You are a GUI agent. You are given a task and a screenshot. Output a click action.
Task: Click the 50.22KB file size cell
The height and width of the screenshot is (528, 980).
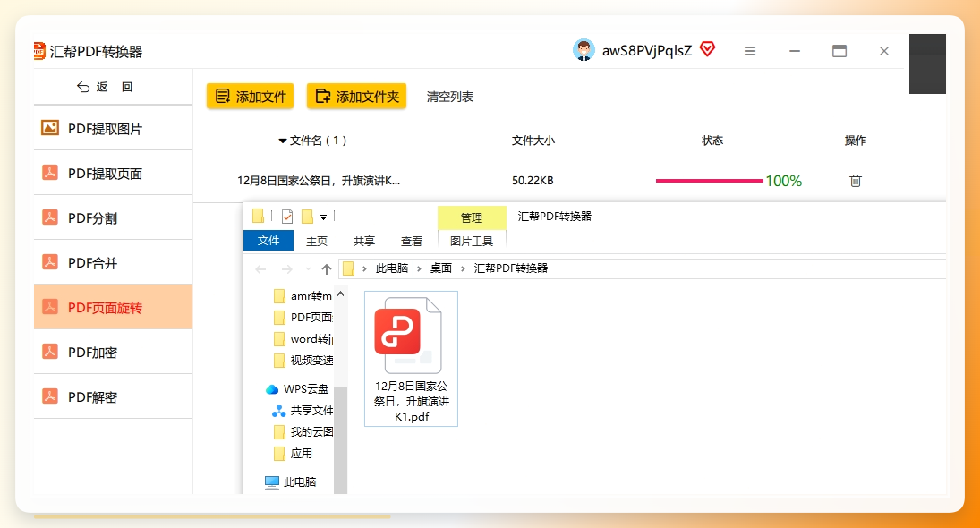533,181
